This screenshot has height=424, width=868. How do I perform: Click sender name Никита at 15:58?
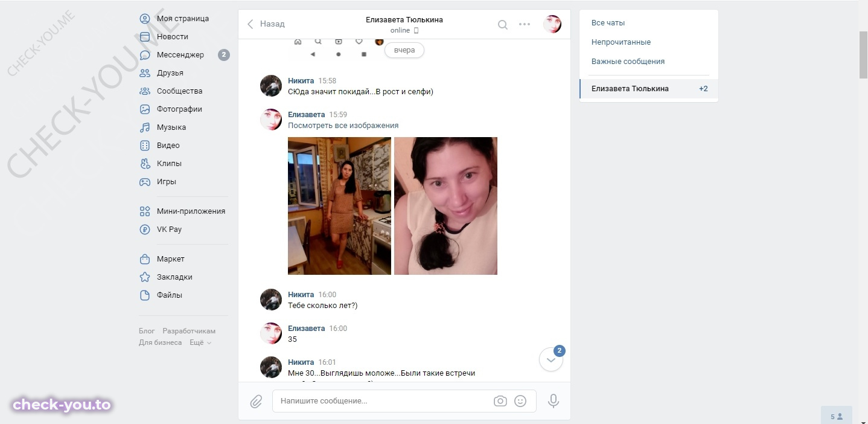tap(301, 81)
